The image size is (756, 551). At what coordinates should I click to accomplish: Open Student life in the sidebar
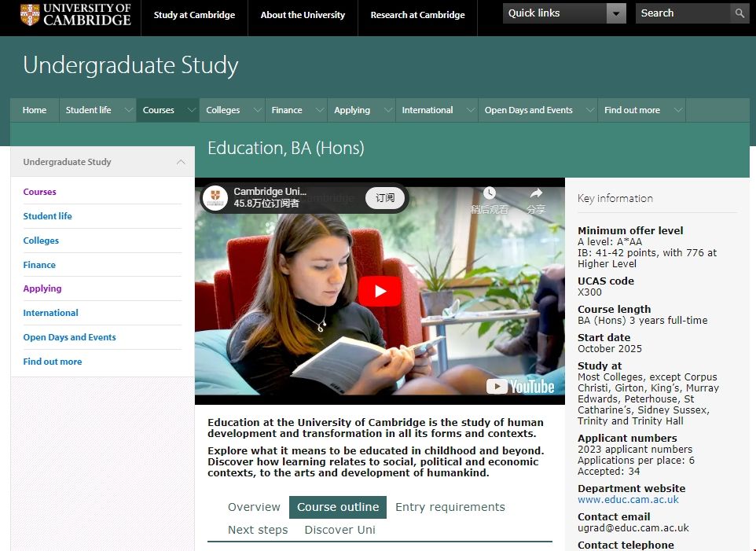point(47,216)
